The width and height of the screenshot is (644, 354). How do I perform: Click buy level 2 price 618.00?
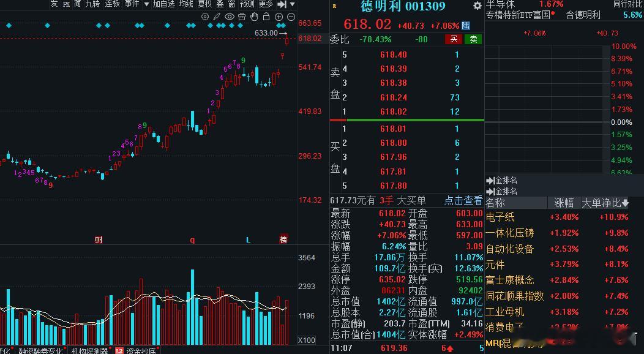(x=394, y=143)
